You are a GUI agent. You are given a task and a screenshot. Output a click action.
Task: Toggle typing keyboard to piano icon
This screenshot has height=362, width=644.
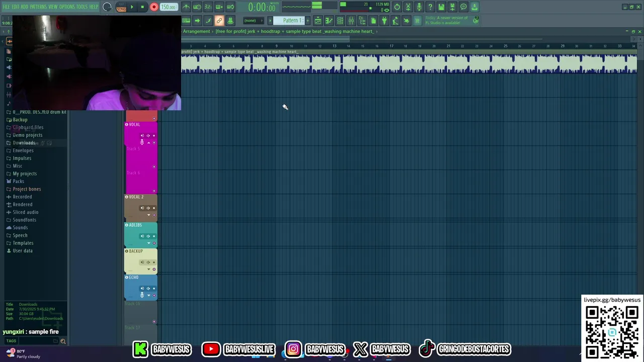coord(186,21)
